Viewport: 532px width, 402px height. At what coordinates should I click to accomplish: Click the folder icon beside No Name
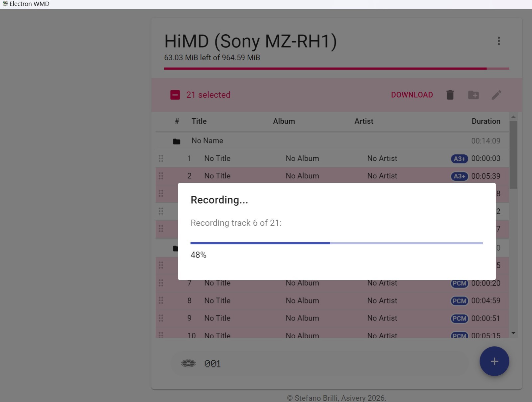(177, 141)
